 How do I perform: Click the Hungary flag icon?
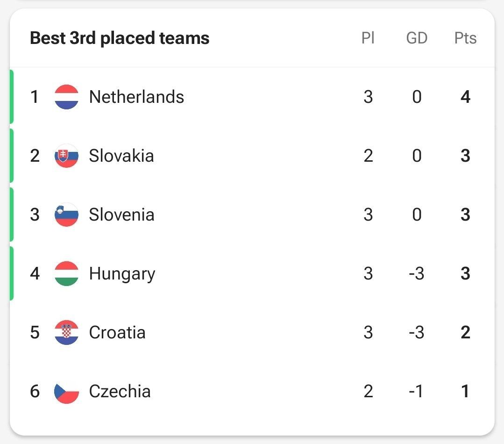pyautogui.click(x=66, y=273)
